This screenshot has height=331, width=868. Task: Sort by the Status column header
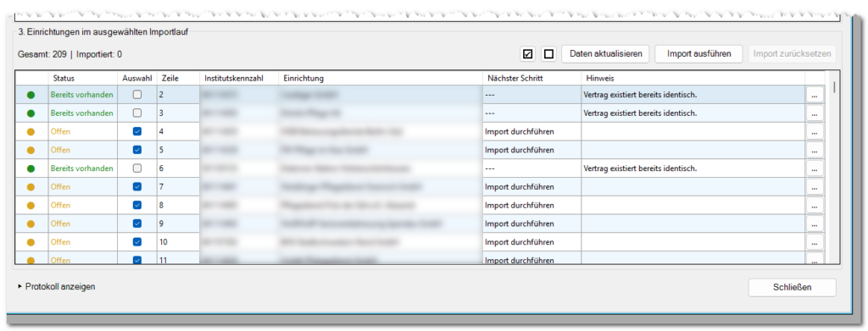tap(82, 78)
